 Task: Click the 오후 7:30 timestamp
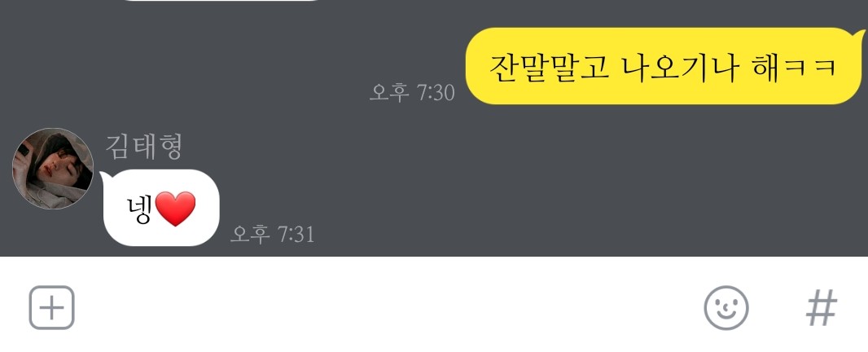tap(412, 93)
